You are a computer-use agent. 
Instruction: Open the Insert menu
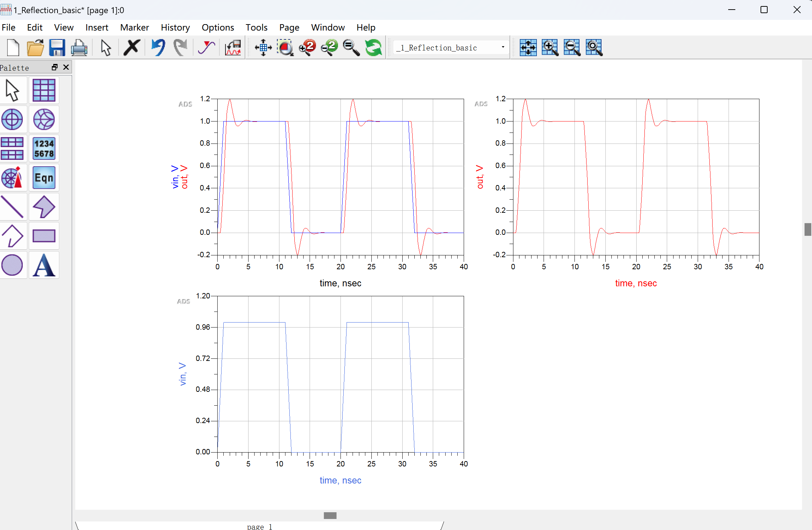coord(97,27)
